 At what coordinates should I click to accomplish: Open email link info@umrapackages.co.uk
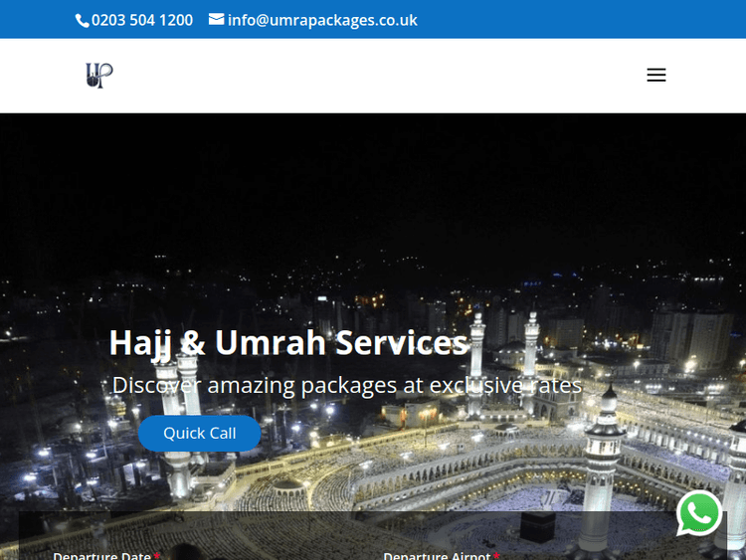point(322,21)
